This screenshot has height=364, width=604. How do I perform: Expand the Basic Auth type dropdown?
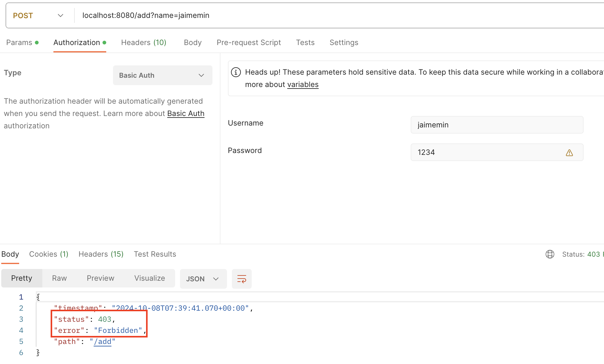(x=162, y=75)
